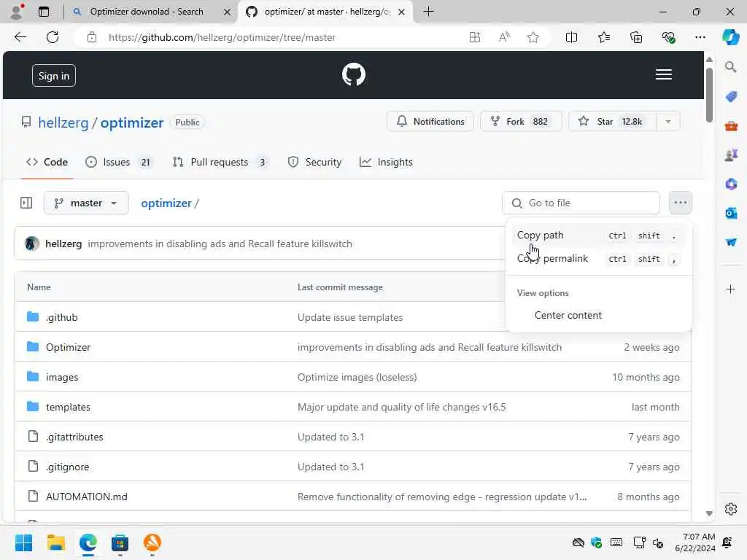Click 'Optimize images (loseless)' commit message
The height and width of the screenshot is (560, 747).
357,377
